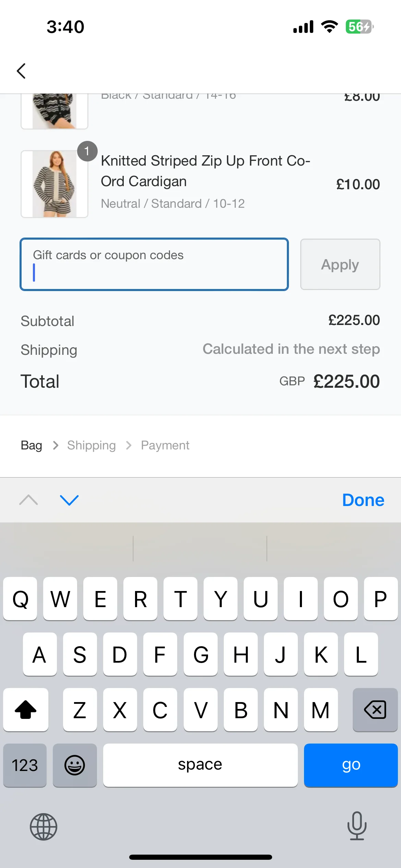Screen dimensions: 401x868
Task: Tap the back arrow icon
Action: pyautogui.click(x=21, y=71)
